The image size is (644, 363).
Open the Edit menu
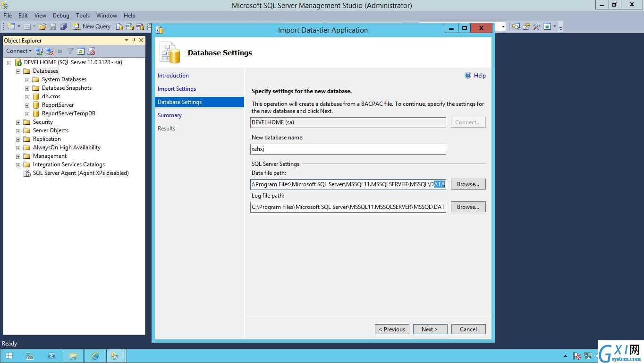click(x=23, y=16)
